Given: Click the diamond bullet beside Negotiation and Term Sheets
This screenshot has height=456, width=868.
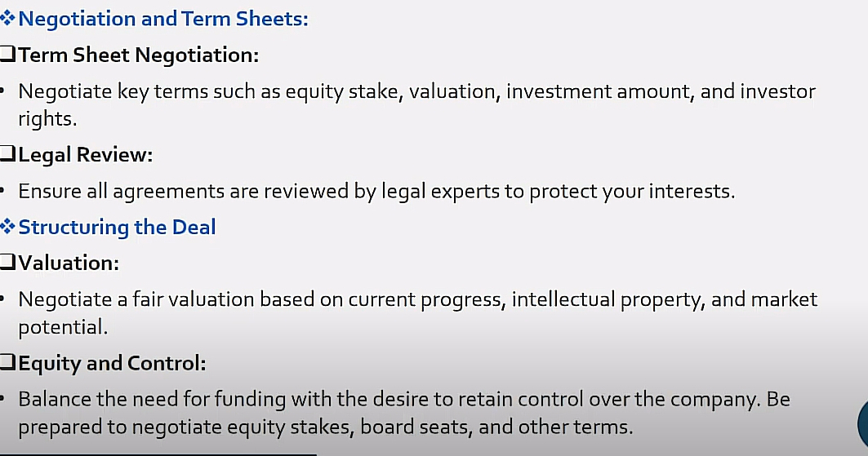Looking at the screenshot, I should pos(7,18).
